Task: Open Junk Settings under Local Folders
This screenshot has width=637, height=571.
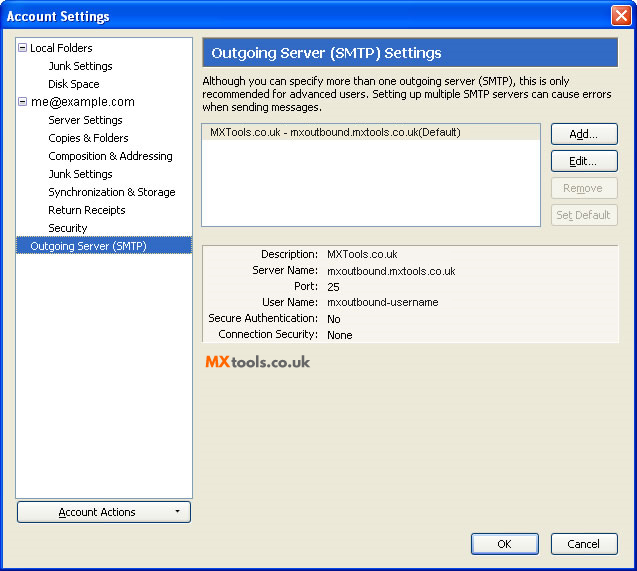Action: pos(80,66)
